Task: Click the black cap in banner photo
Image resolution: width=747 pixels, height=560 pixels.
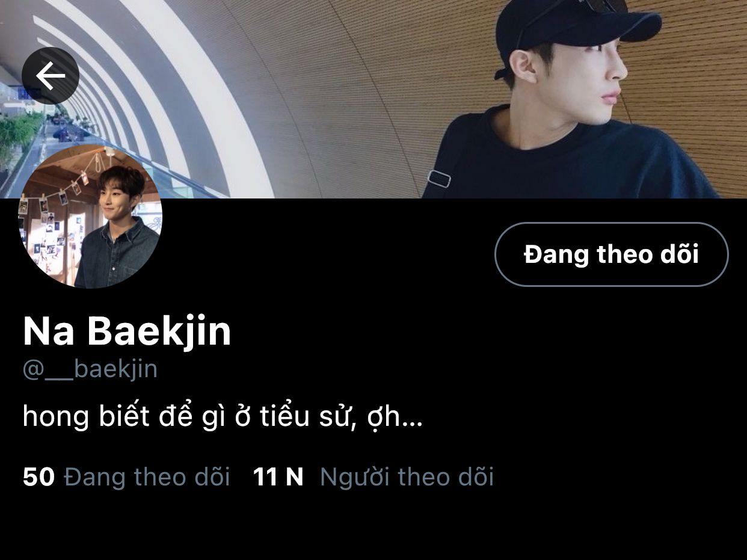Action: 577,29
